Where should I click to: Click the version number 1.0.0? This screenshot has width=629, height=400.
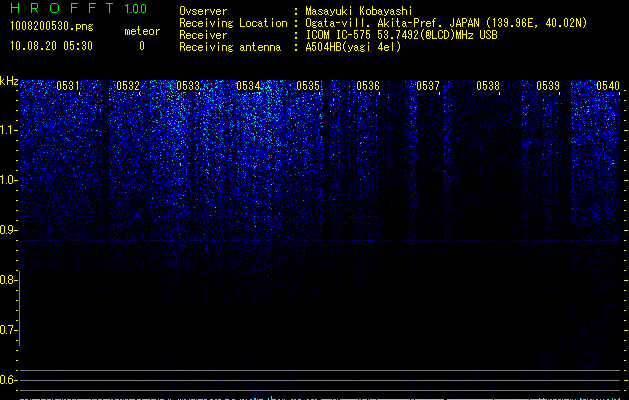tap(136, 8)
